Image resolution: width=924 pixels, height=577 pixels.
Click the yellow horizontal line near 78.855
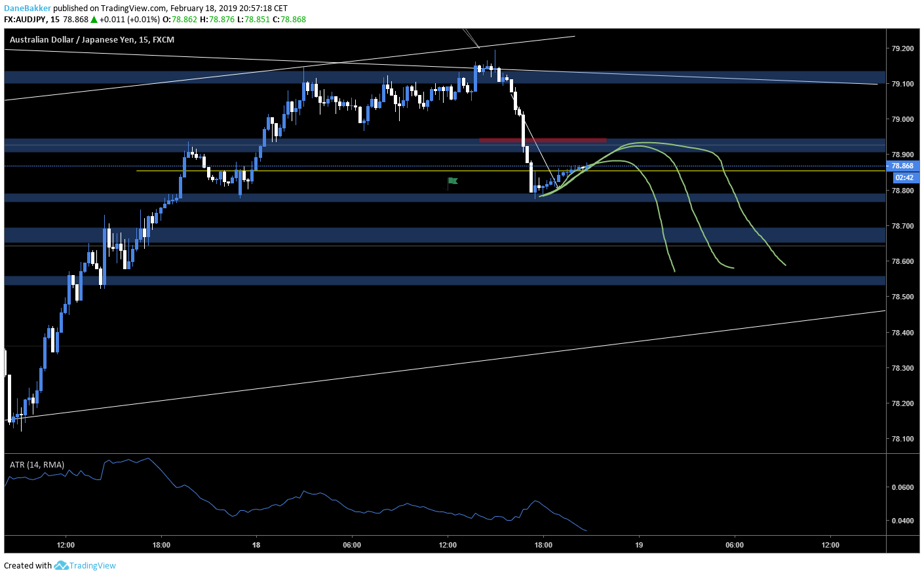click(510, 171)
